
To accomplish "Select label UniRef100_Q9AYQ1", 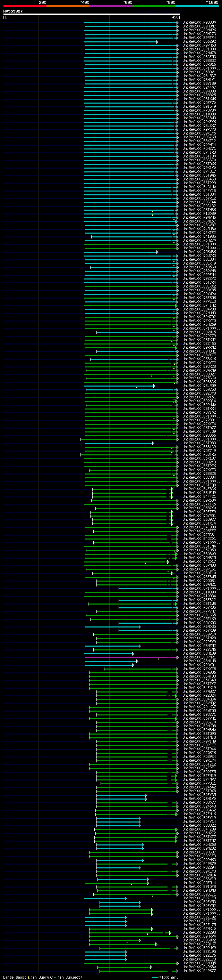I will [x=199, y=665].
